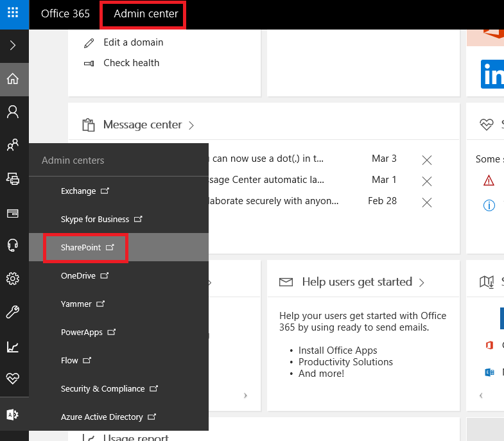The image size is (504, 441).
Task: Open Skype for Business admin center
Action: [x=101, y=219]
